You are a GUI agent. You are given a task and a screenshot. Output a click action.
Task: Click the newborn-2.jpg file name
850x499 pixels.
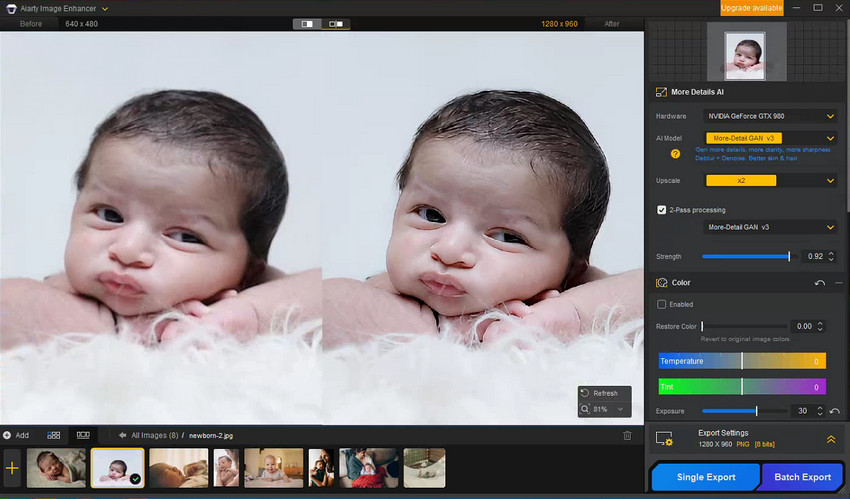tap(211, 436)
